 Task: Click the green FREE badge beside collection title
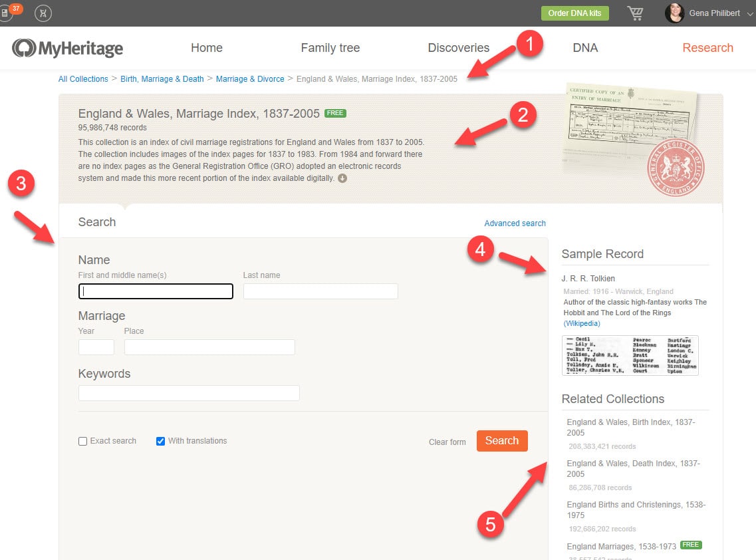point(335,113)
